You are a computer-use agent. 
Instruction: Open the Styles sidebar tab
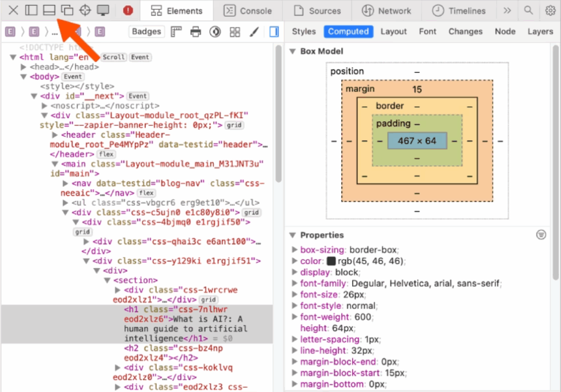(x=304, y=31)
